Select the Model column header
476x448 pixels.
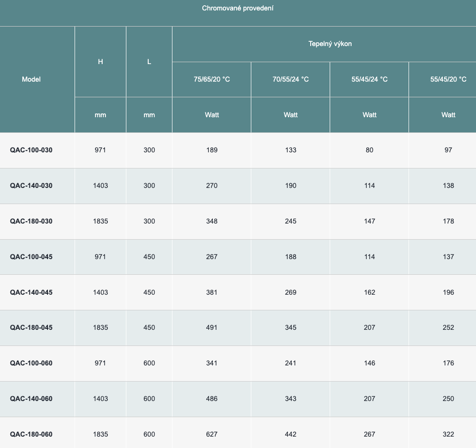[31, 79]
